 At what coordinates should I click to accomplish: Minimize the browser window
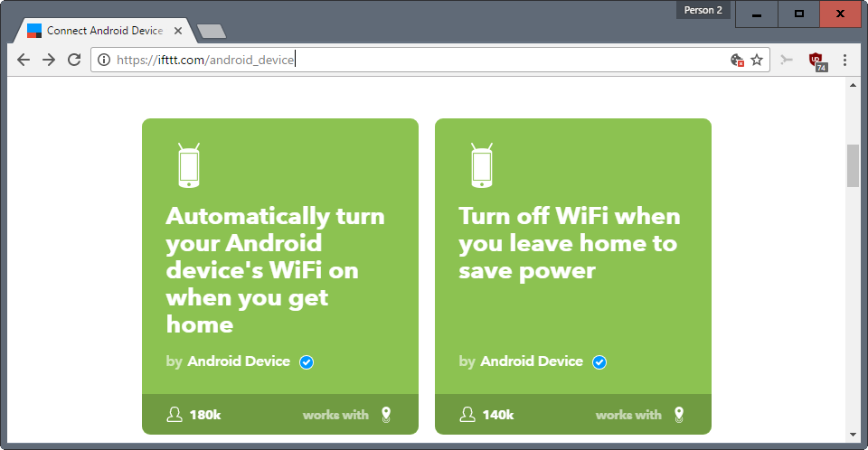coord(757,14)
